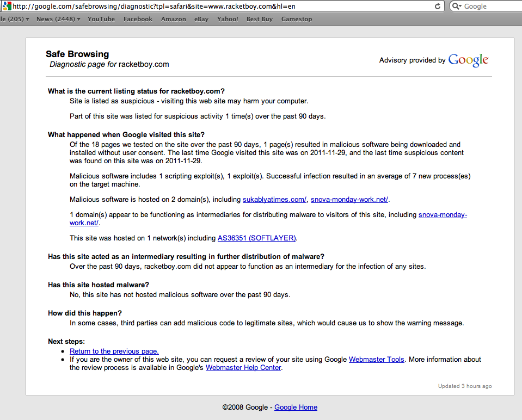Open the Yahoo! bookmark
The height and width of the screenshot is (420, 522).
(x=228, y=19)
